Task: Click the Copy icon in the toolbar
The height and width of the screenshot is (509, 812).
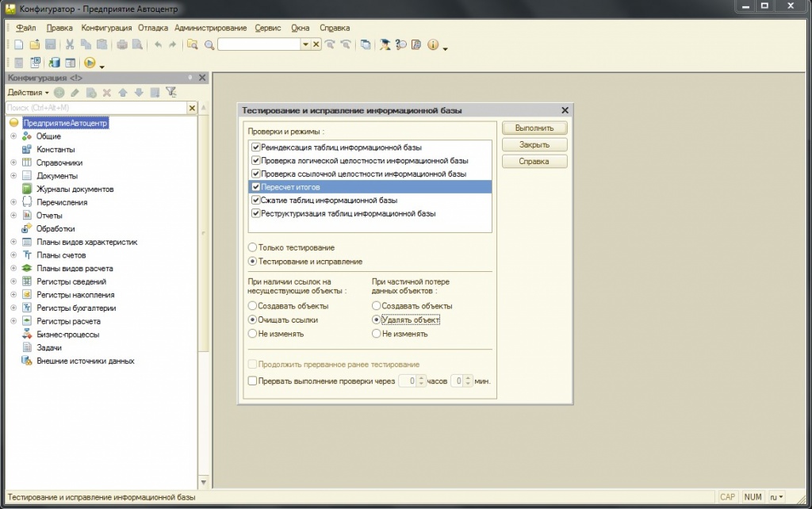Action: 86,45
